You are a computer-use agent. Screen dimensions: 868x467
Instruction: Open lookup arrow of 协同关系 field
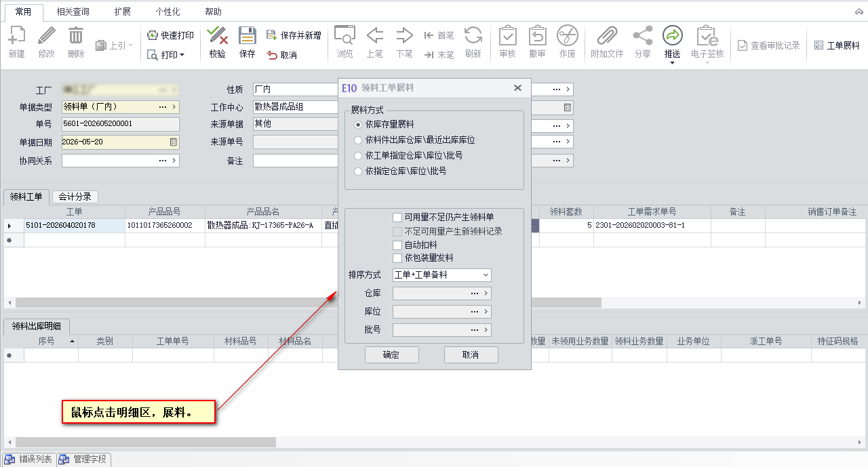(x=174, y=161)
